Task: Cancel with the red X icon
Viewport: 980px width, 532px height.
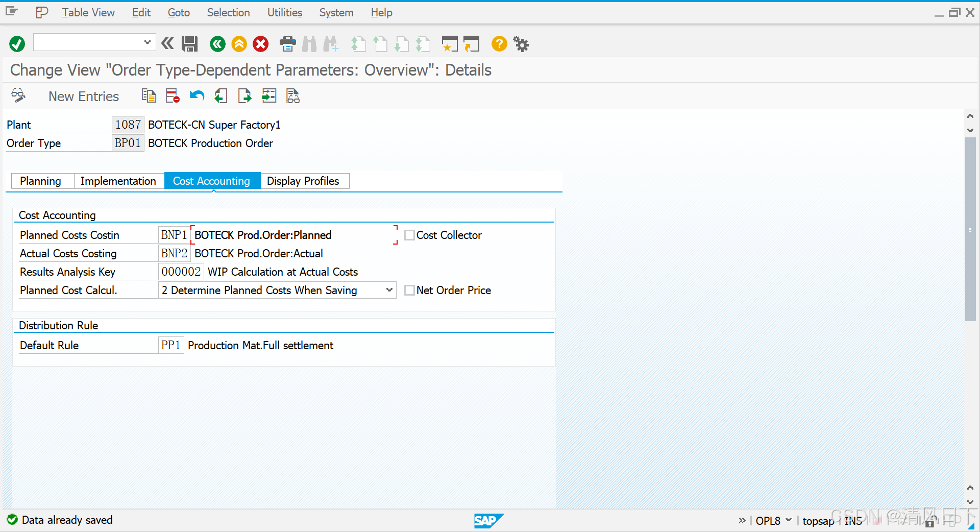Action: pyautogui.click(x=261, y=44)
